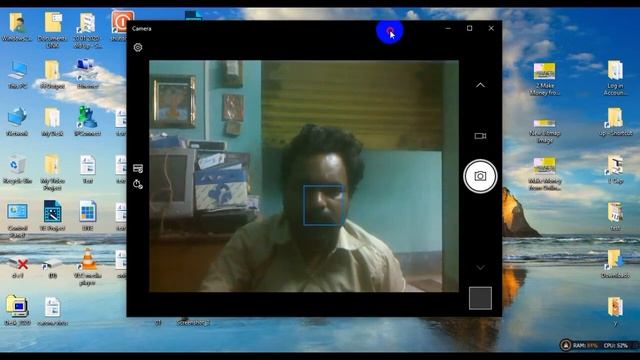The image size is (640, 360).
Task: Click the round icon beside RAM readout
Action: point(566,345)
